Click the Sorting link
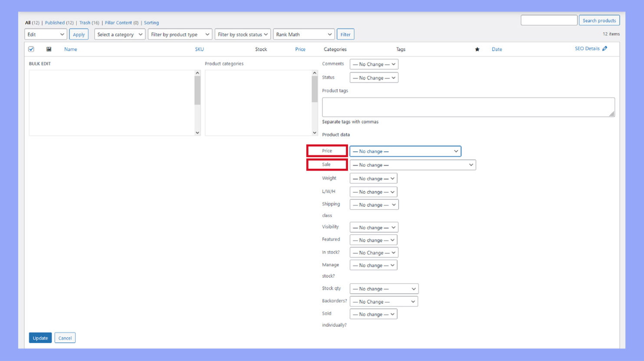The image size is (644, 361). [x=151, y=23]
